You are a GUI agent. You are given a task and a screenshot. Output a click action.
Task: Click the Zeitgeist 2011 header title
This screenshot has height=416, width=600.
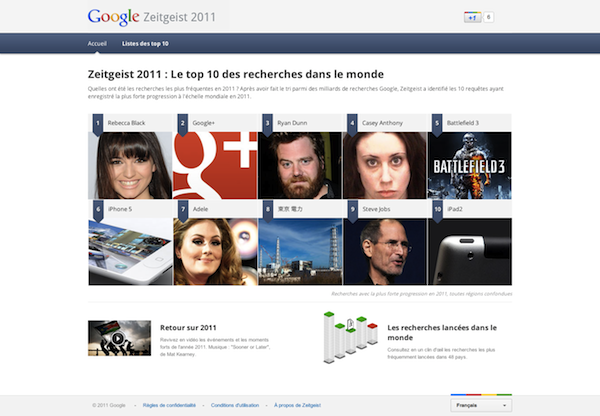coord(179,17)
